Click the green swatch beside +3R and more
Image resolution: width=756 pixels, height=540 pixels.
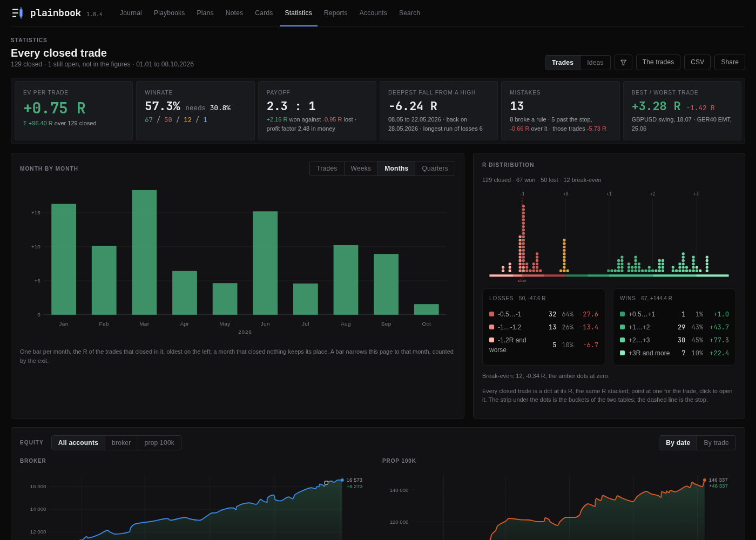[x=623, y=353]
